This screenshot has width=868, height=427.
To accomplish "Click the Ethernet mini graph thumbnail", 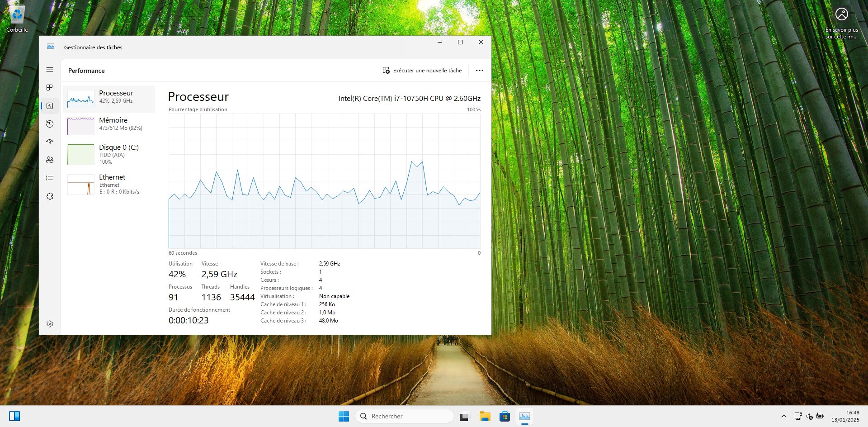I will pos(80,185).
